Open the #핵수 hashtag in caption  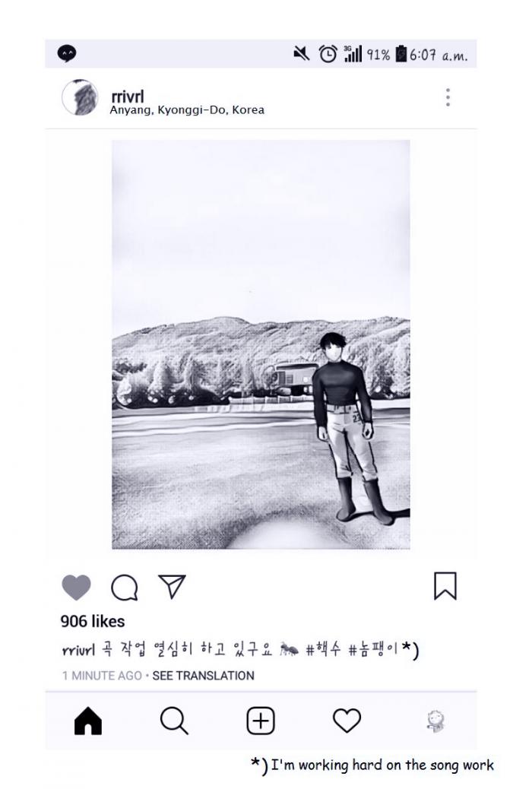point(324,650)
